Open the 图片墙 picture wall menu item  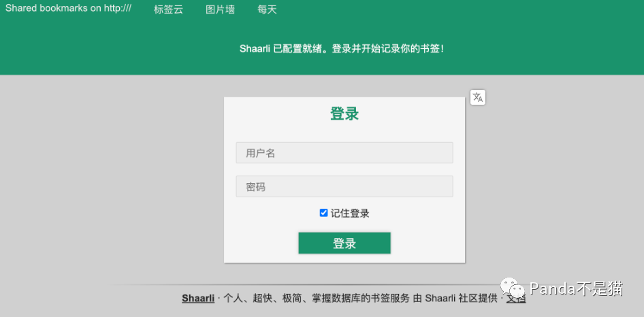click(220, 10)
